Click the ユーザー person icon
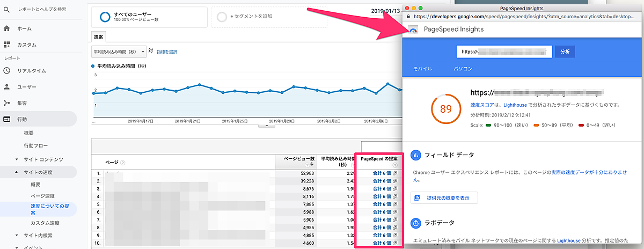Image resolution: width=644 pixels, height=249 pixels. click(7, 86)
